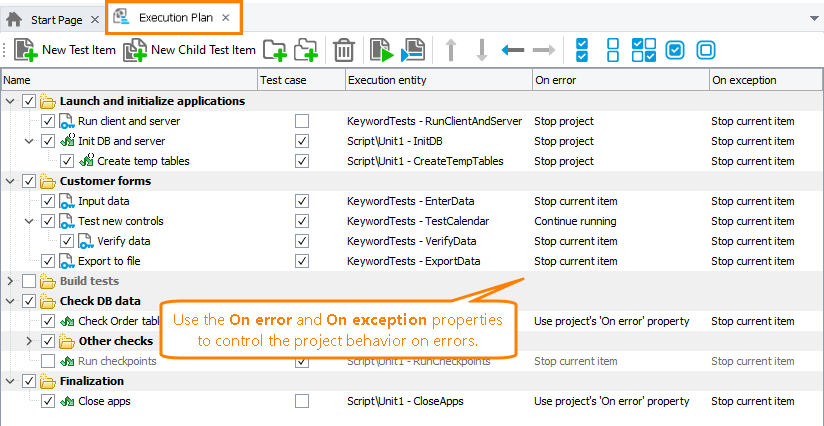Click the trash delete icon
824x426 pixels.
(x=343, y=50)
